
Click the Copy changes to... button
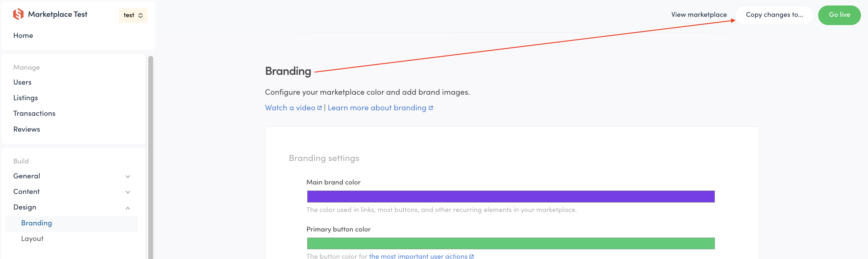pyautogui.click(x=774, y=14)
